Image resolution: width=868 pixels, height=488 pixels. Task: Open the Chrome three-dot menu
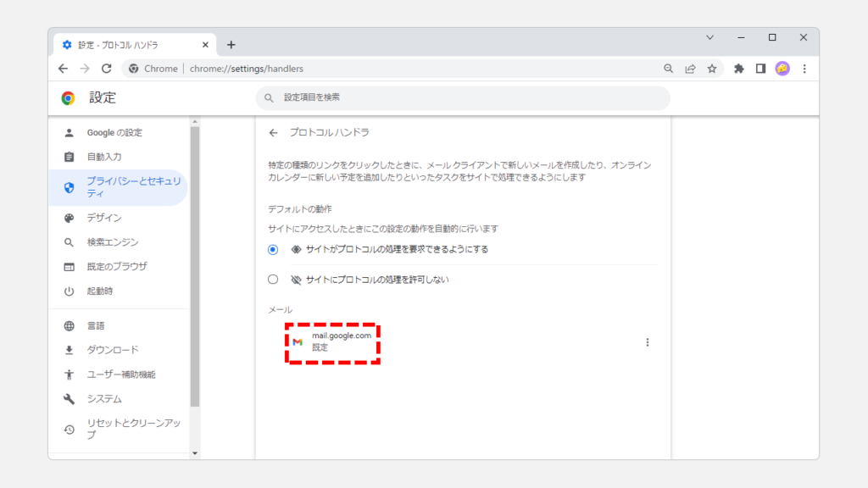804,69
